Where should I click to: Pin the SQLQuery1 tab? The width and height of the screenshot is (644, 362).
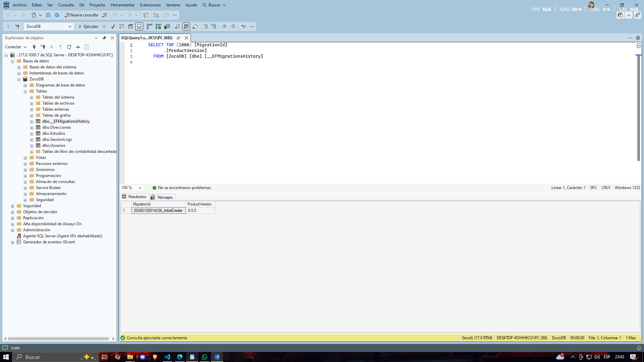[178, 38]
